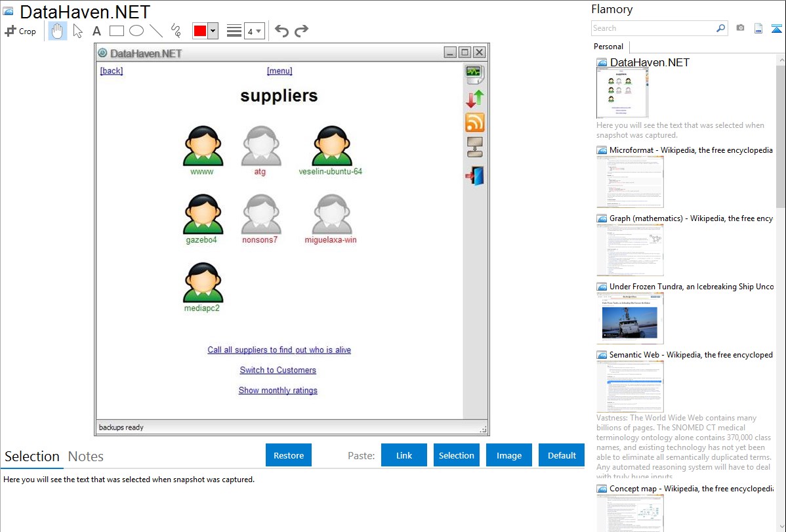Click the Paste Link button
The image size is (786, 532).
404,455
